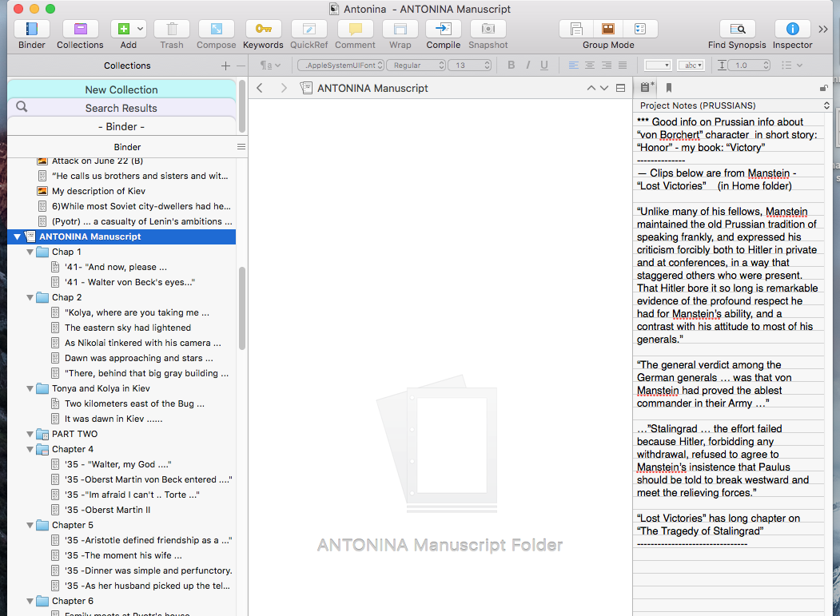Toggle the inspector lock icon
The width and height of the screenshot is (840, 616).
coord(823,88)
